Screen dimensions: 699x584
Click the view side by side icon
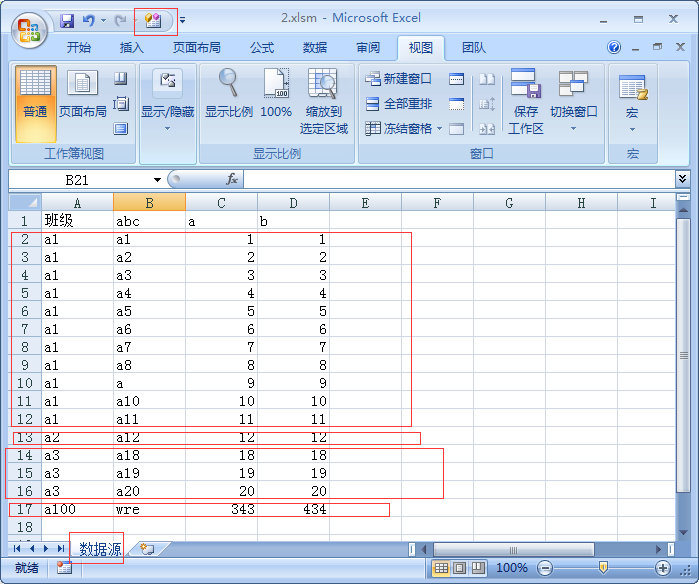click(x=487, y=79)
